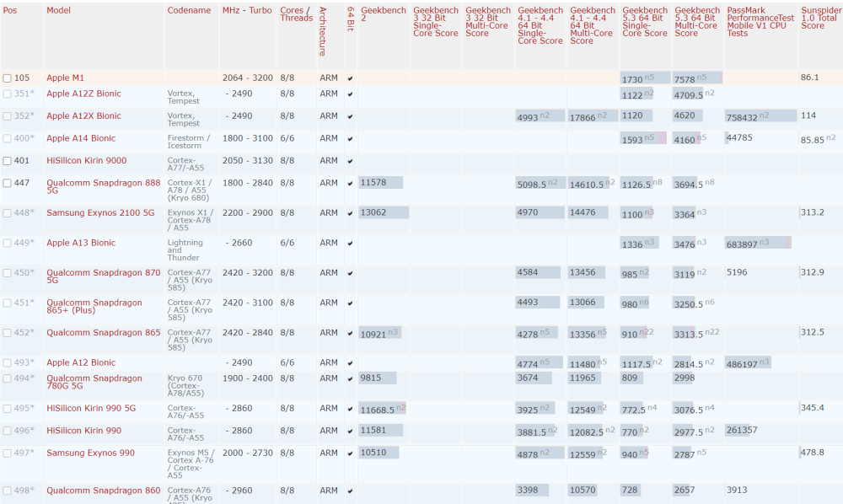Open the Apple A14 Bionic link

point(81,138)
